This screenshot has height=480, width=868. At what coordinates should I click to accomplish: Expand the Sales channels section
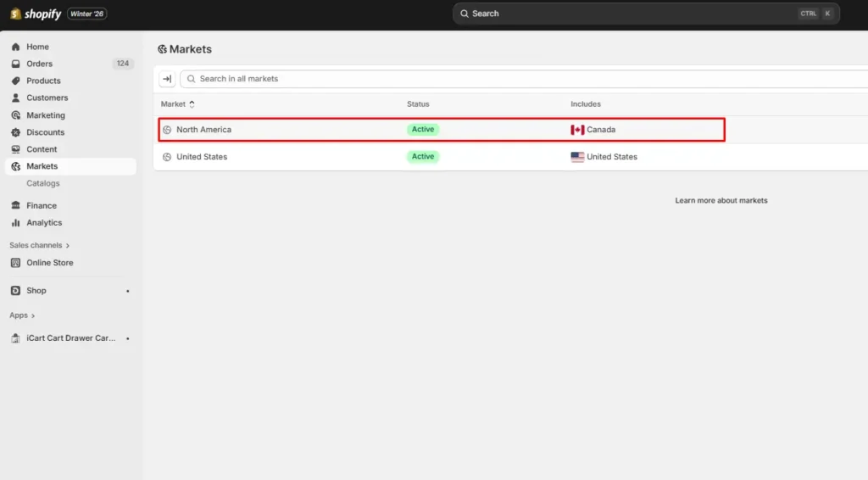click(39, 245)
